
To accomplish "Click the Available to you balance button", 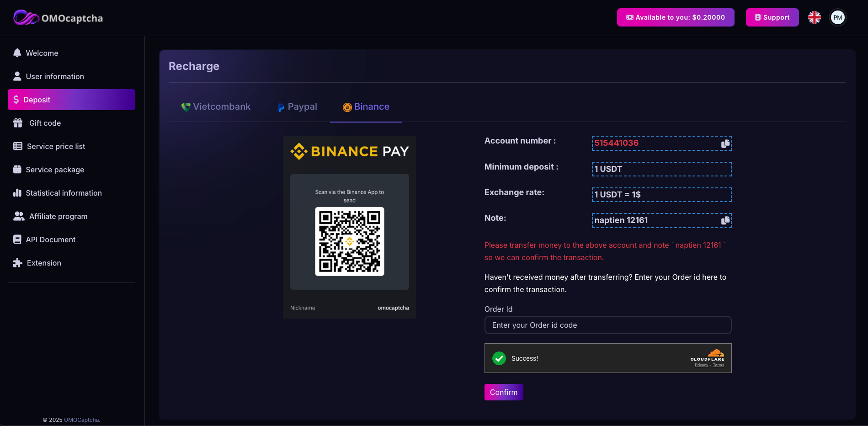I will [676, 17].
